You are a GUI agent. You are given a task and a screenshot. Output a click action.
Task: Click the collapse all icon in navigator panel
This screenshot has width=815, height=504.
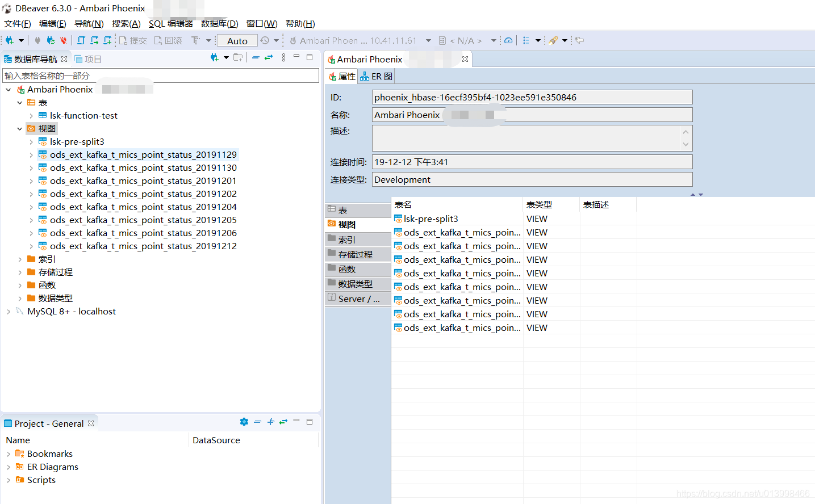point(256,57)
